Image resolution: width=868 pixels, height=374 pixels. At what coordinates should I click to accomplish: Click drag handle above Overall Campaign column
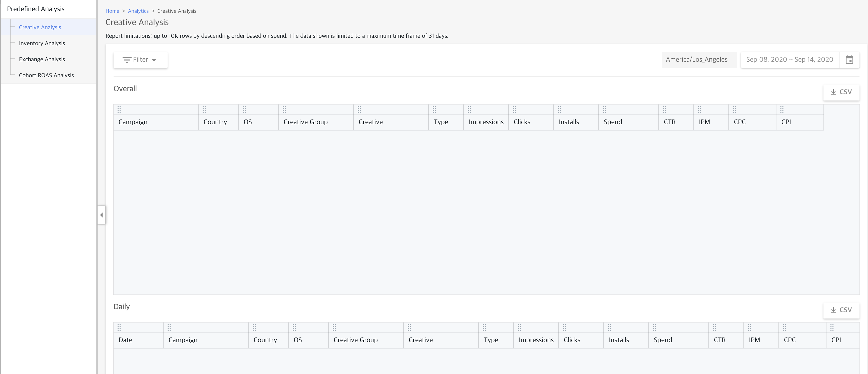119,109
